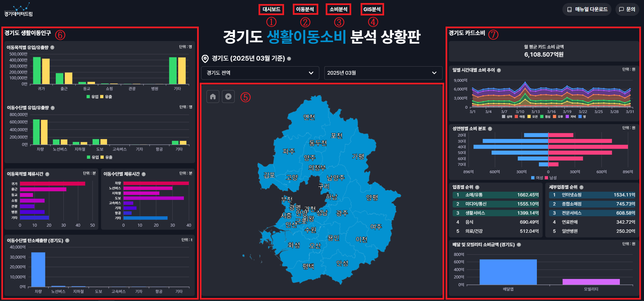The image size is (644, 301).
Task: Click info icon beside 이동목적별 유입/유출량 title
Action: tap(52, 47)
